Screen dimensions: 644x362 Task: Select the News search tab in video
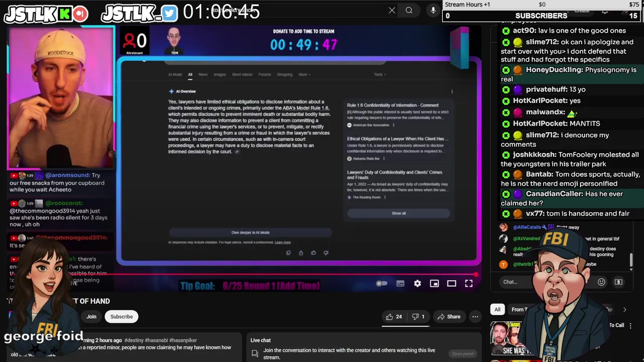coord(203,74)
